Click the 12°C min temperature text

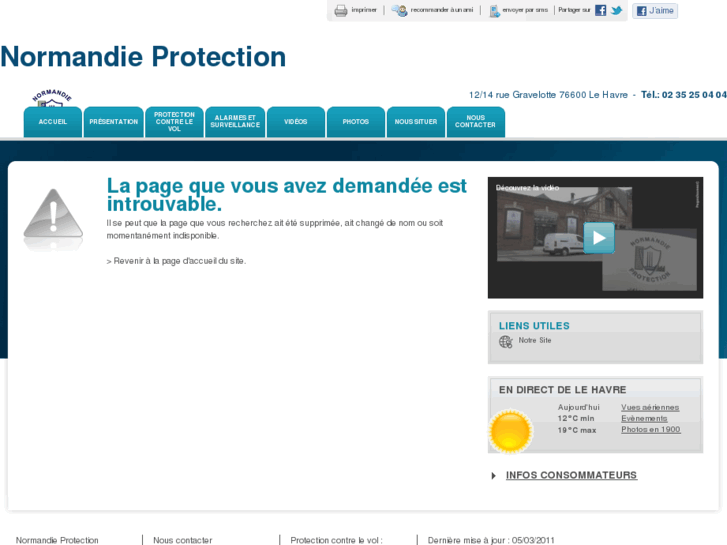tap(576, 418)
